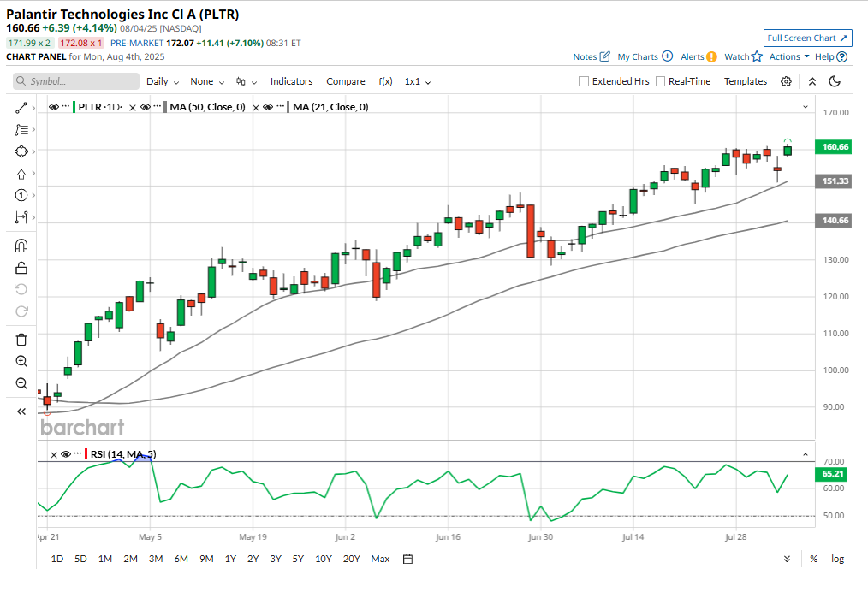This screenshot has width=868, height=598.
Task: Expand the line tool options arrow
Action: 33,108
